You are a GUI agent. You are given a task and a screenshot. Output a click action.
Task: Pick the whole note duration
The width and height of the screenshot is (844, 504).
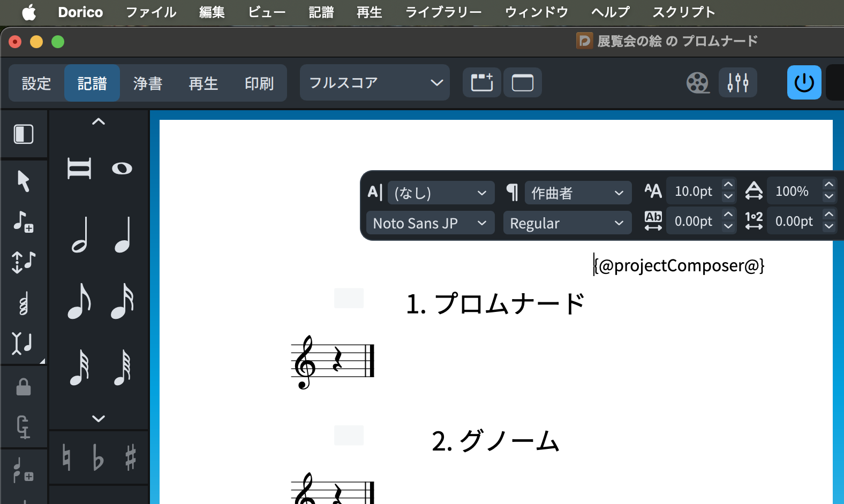coord(122,169)
